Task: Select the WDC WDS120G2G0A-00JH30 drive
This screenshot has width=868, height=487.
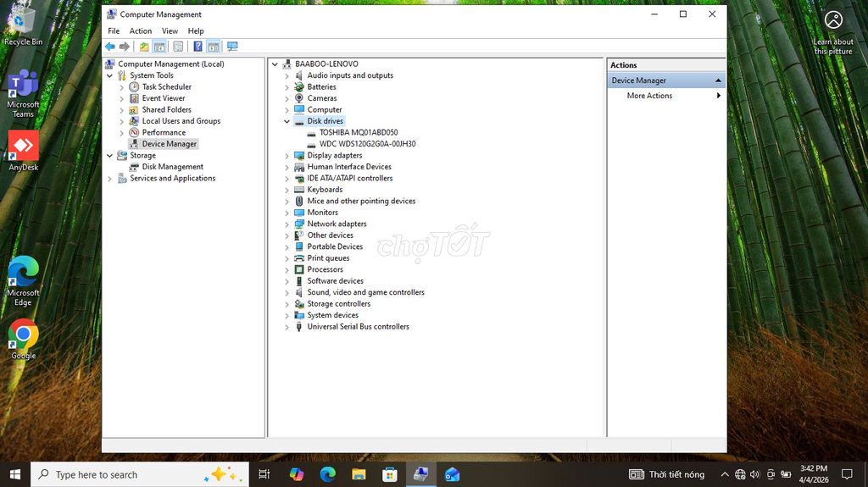Action: 368,144
